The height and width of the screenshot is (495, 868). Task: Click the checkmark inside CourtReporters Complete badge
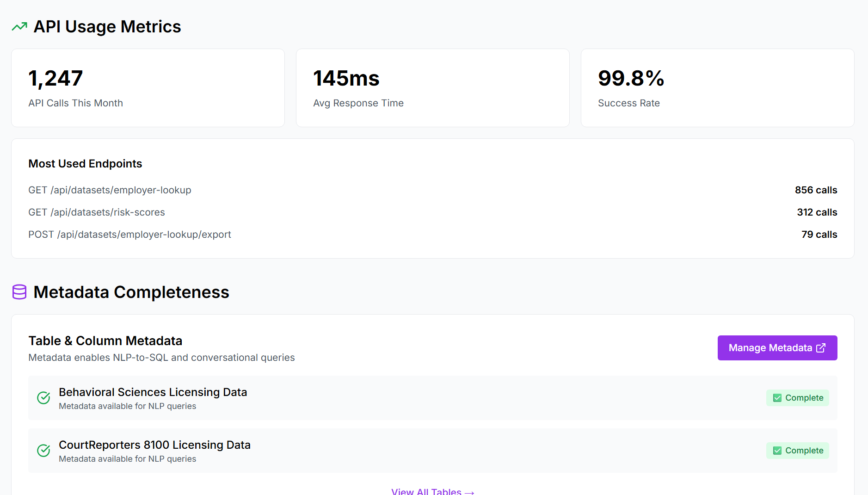pyautogui.click(x=777, y=450)
